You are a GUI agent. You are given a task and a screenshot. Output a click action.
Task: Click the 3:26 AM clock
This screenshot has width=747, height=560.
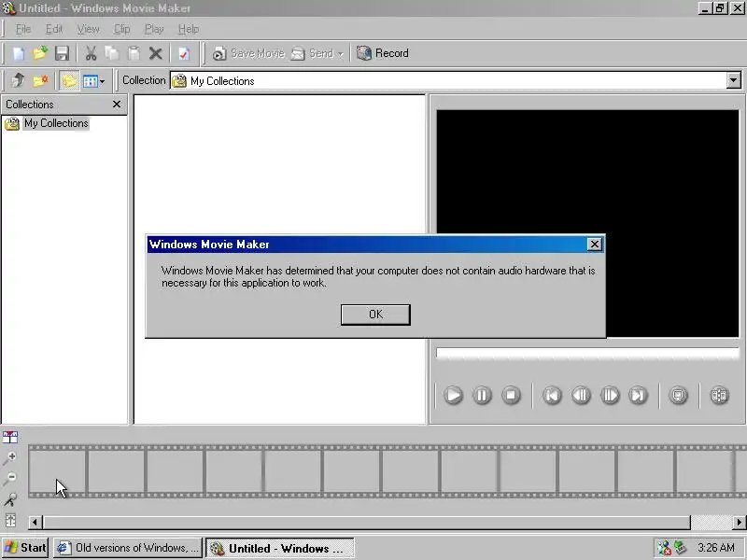[x=716, y=548]
